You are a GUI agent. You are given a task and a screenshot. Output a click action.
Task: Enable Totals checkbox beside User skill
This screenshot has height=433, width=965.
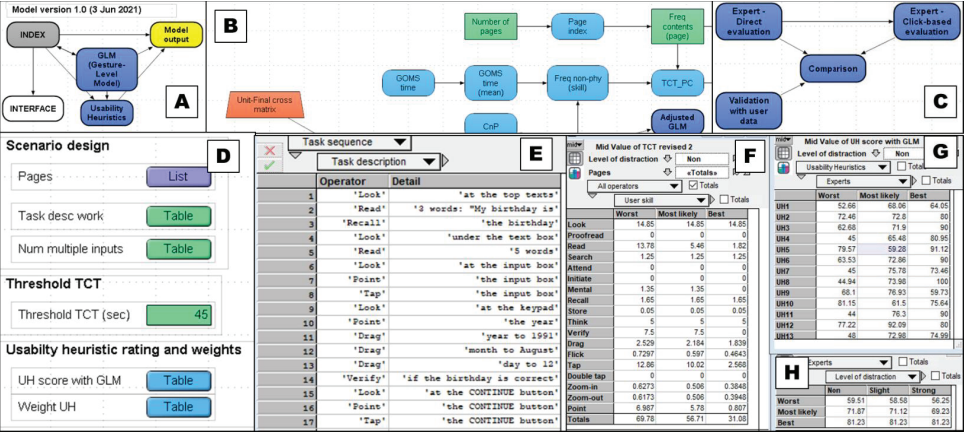click(724, 201)
